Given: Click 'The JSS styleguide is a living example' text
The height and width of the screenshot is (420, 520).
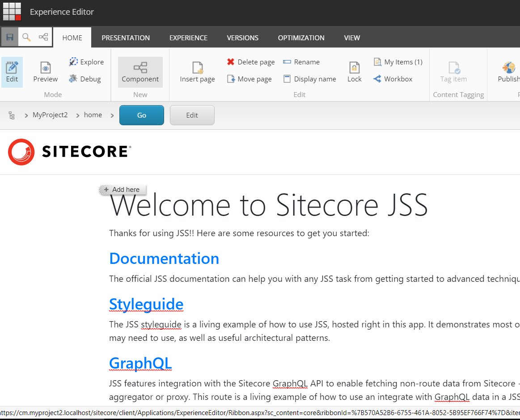Looking at the screenshot, I should click(x=314, y=331).
